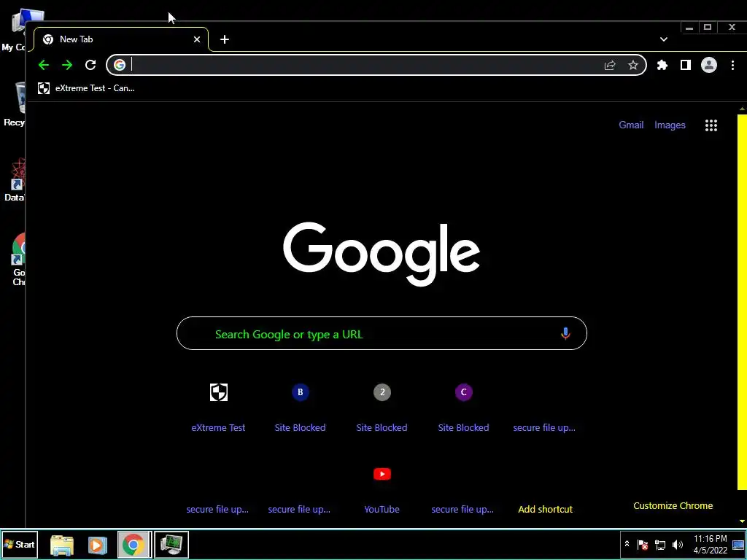Open a new tab with plus button
Screen dimensions: 747x560
(x=225, y=39)
